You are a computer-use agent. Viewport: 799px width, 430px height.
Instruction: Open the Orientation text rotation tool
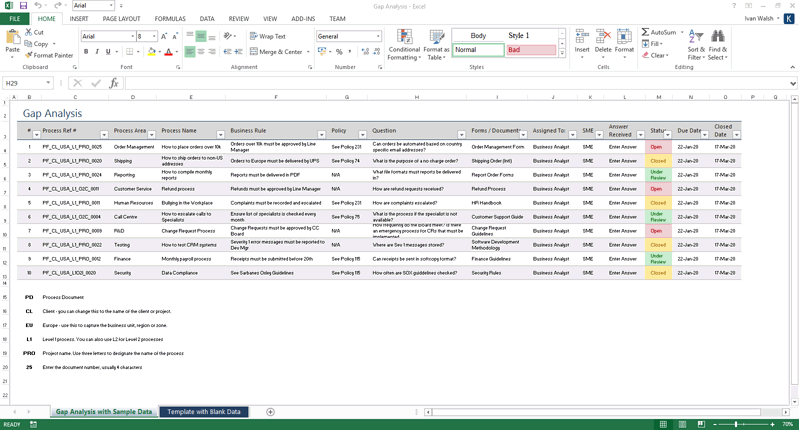(x=229, y=36)
